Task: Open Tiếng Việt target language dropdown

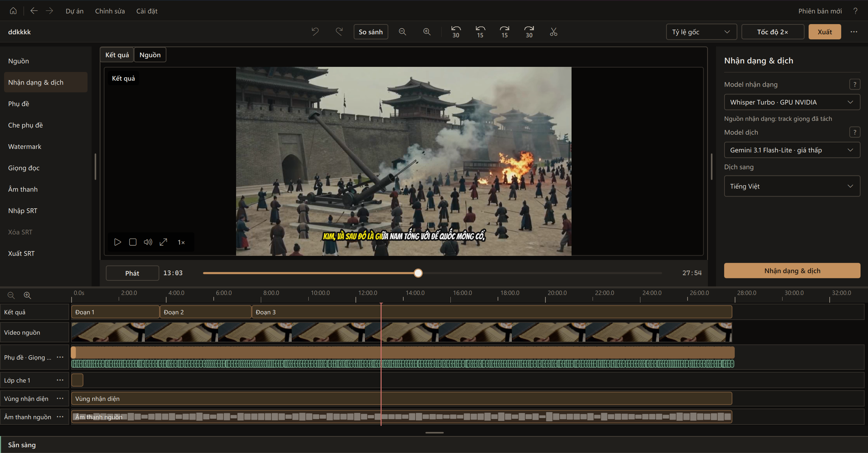Action: click(x=792, y=186)
